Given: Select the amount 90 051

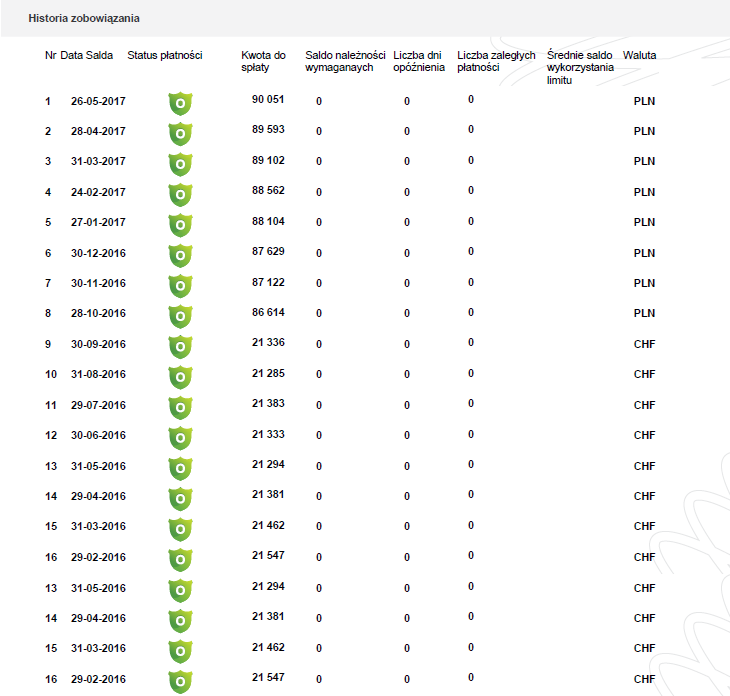Looking at the screenshot, I should (268, 99).
